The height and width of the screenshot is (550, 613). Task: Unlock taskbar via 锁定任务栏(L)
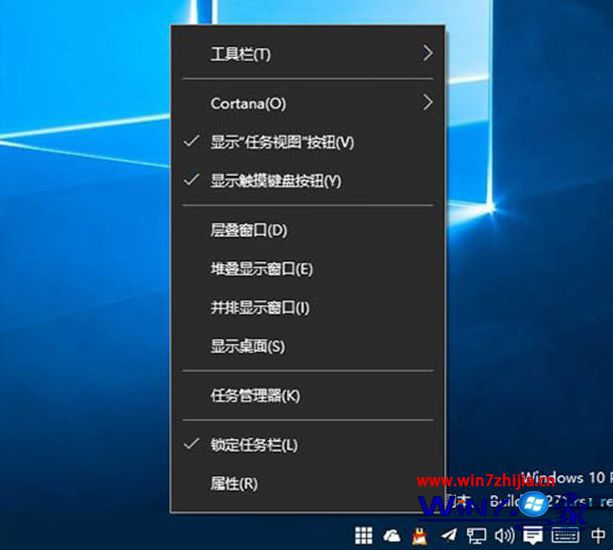point(254,444)
